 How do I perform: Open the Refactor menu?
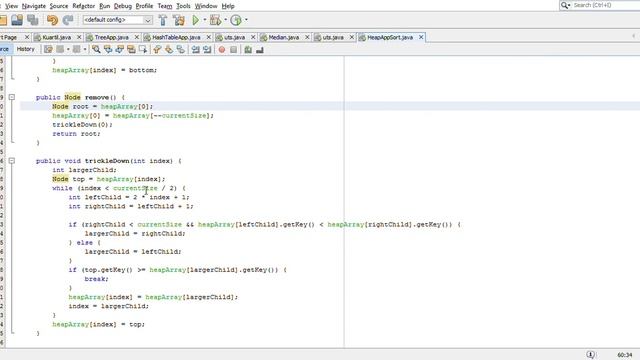click(x=84, y=6)
